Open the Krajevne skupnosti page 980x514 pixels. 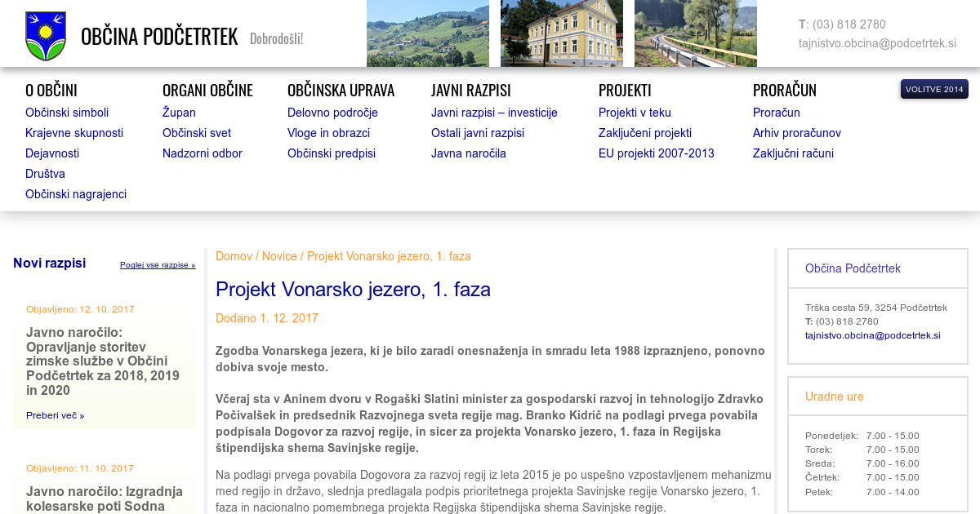pyautogui.click(x=74, y=133)
